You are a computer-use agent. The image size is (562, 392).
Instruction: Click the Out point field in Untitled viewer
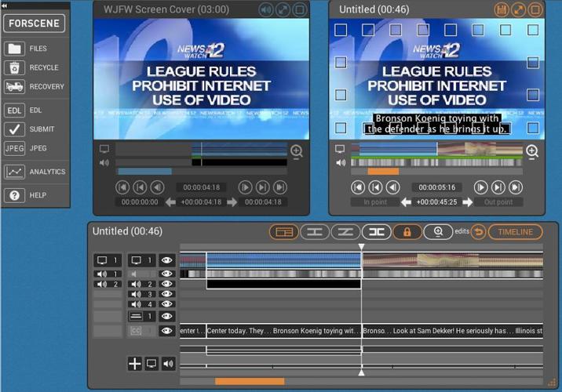click(498, 202)
